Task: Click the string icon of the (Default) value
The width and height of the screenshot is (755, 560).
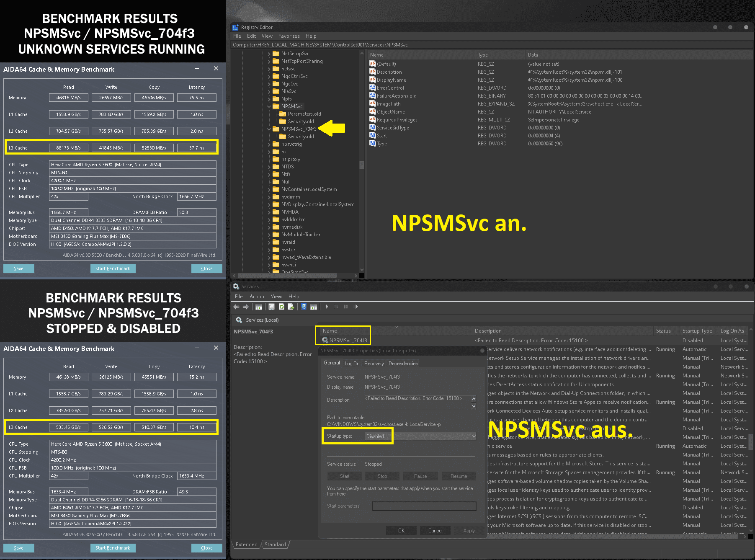Action: (x=372, y=64)
